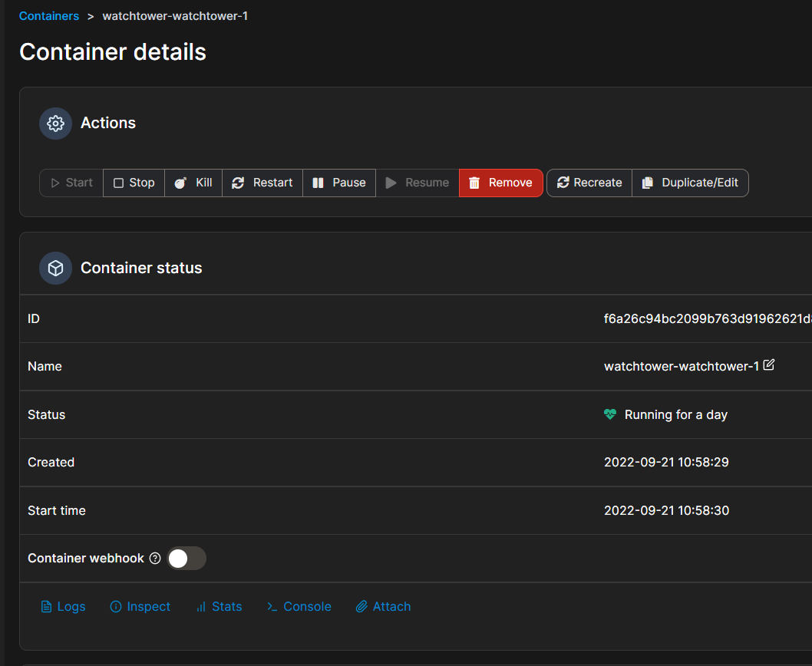Click the webhook help question mark
812x666 pixels.
point(155,558)
